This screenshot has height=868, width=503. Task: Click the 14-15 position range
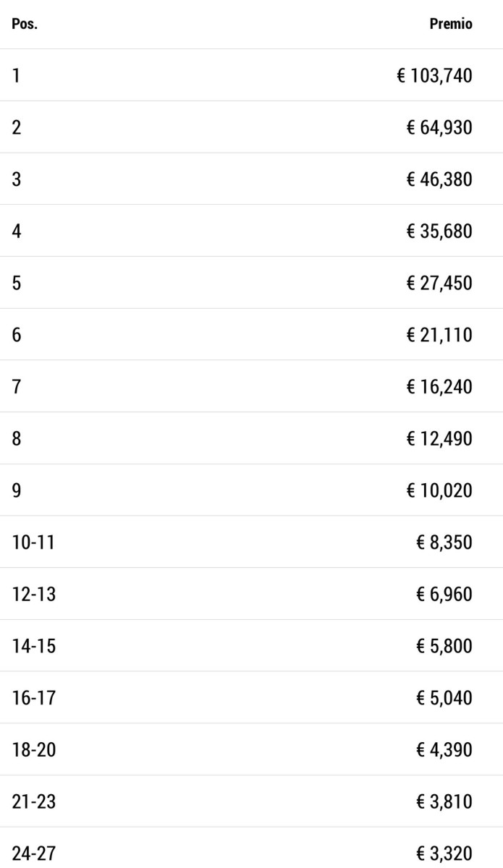[33, 646]
